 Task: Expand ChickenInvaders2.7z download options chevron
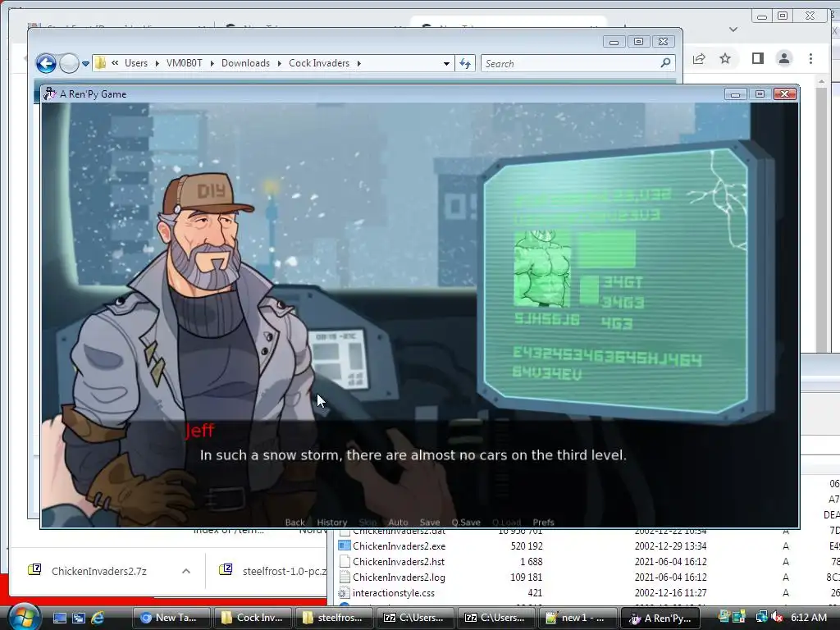186,571
